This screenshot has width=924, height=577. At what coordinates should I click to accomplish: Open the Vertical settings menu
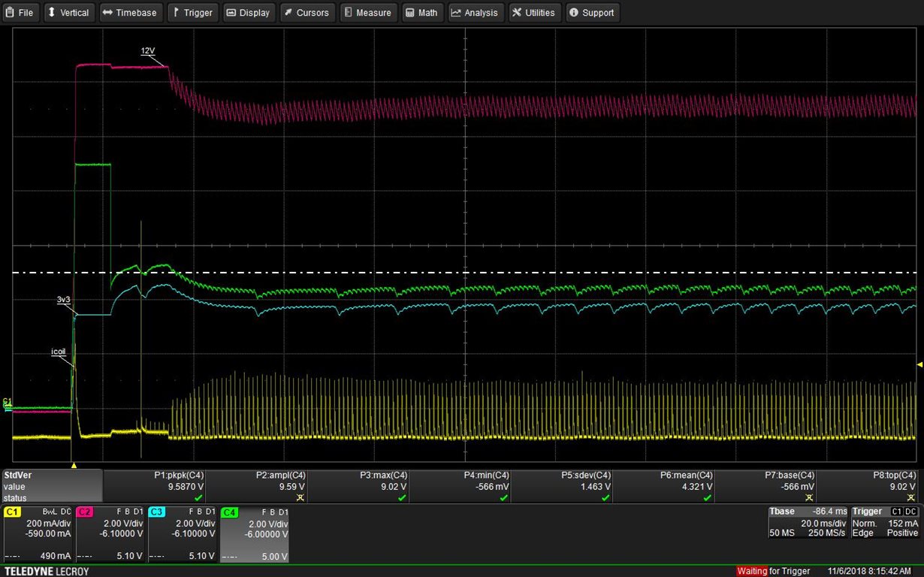(68, 13)
